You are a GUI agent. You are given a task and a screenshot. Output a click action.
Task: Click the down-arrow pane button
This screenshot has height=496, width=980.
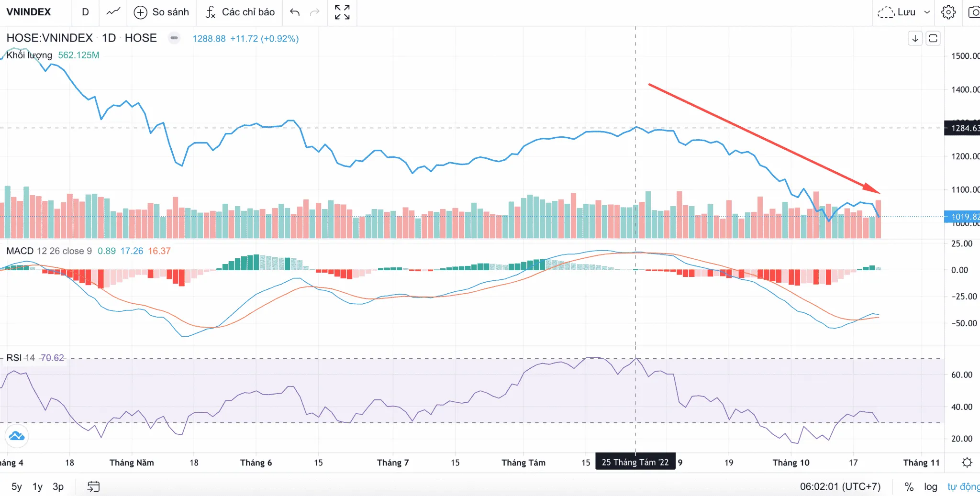[915, 38]
